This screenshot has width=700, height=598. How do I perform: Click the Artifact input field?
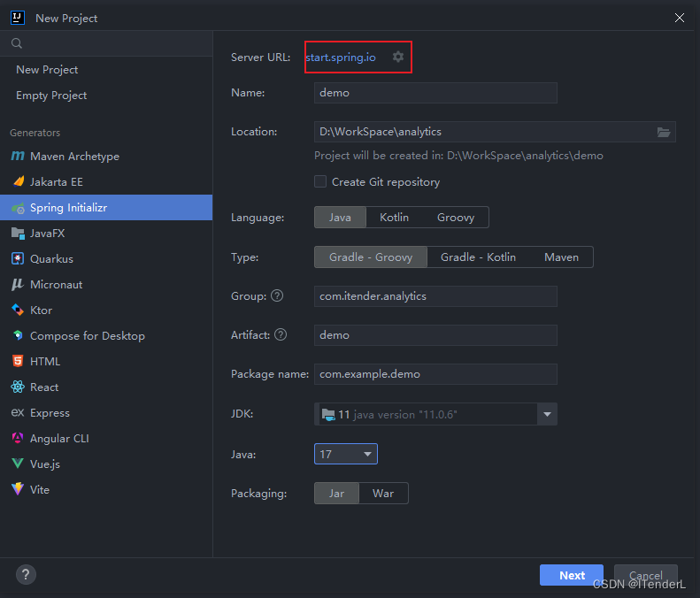tap(435, 335)
